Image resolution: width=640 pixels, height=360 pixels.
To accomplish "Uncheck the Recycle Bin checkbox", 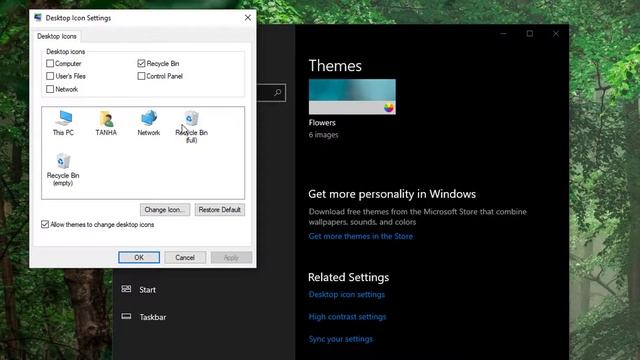I will click(141, 63).
